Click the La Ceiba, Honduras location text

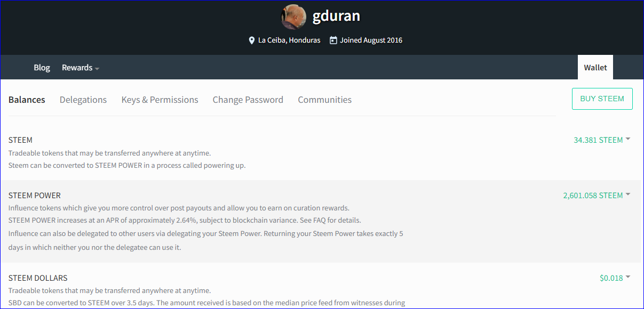(289, 40)
